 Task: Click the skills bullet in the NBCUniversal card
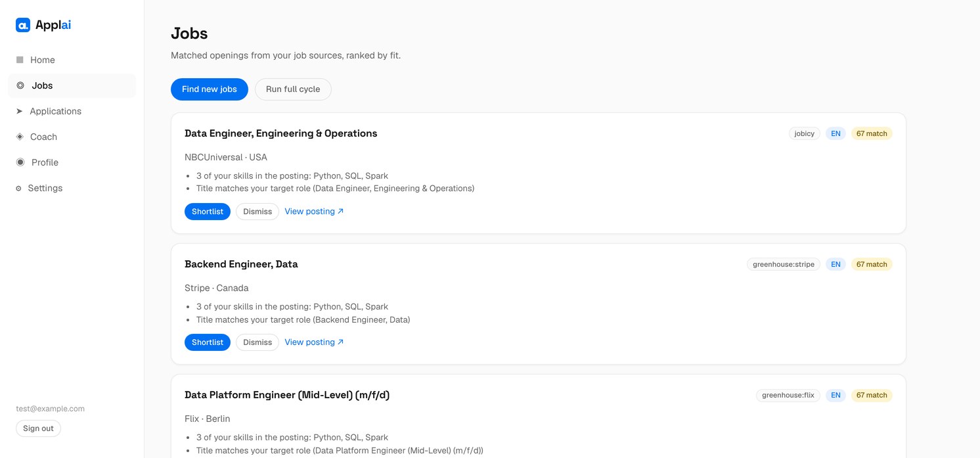point(292,176)
